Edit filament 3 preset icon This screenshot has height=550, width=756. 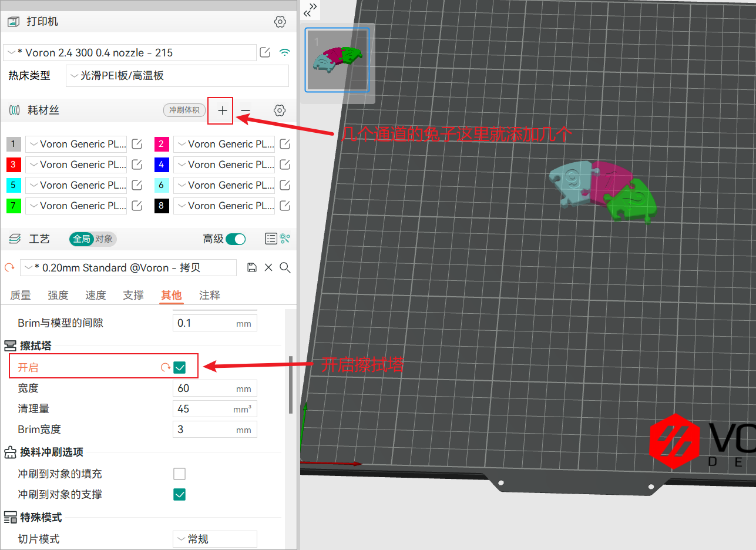point(137,165)
